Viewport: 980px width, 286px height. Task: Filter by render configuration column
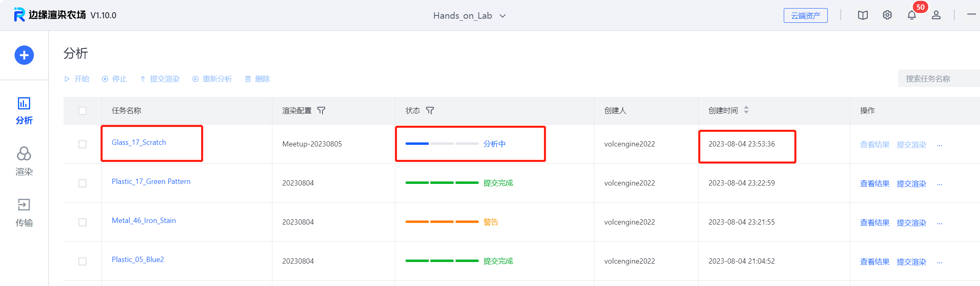coord(321,111)
